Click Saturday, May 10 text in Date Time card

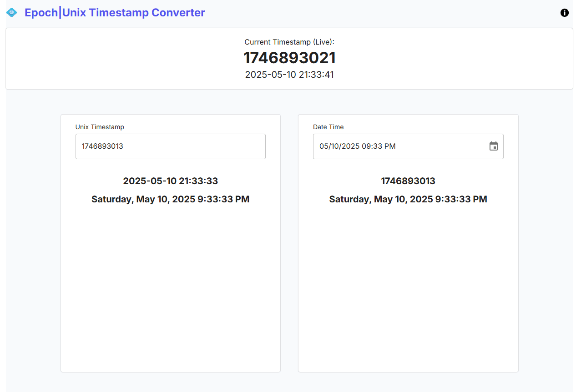tap(408, 199)
